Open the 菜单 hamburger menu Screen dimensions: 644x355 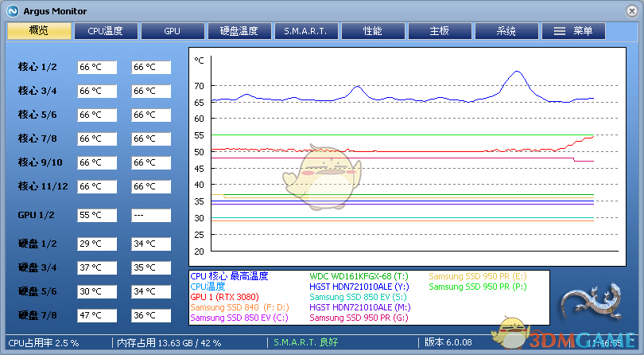click(573, 31)
